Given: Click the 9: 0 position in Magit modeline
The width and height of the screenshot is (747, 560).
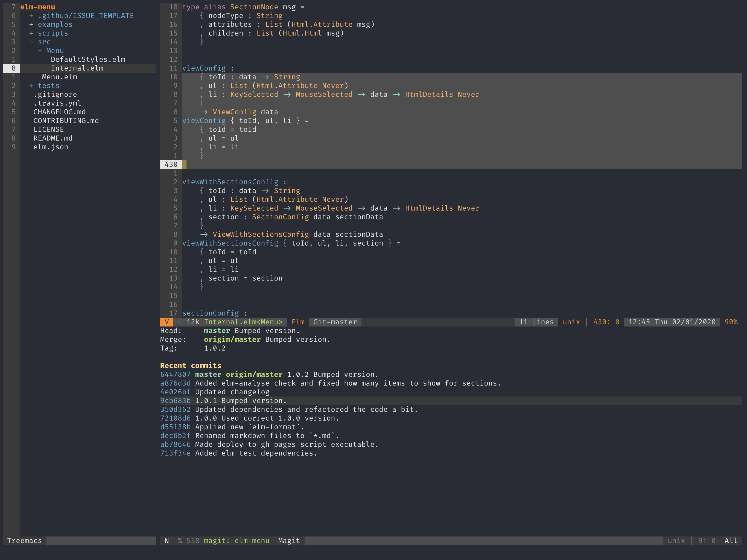Looking at the screenshot, I should (x=707, y=541).
